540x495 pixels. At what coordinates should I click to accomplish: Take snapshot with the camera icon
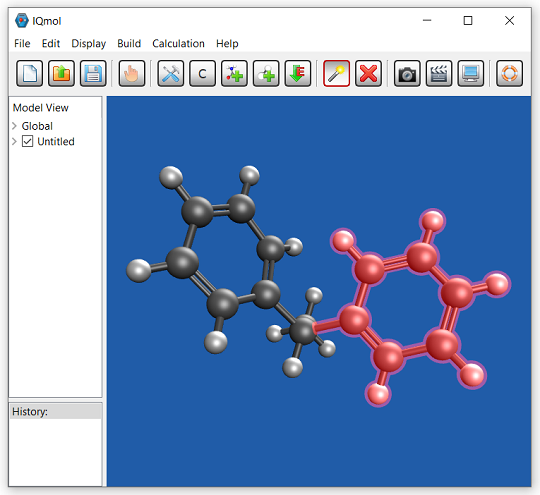407,73
